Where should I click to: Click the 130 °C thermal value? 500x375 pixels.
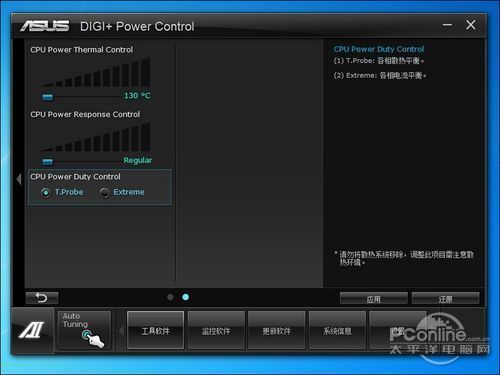[137, 96]
